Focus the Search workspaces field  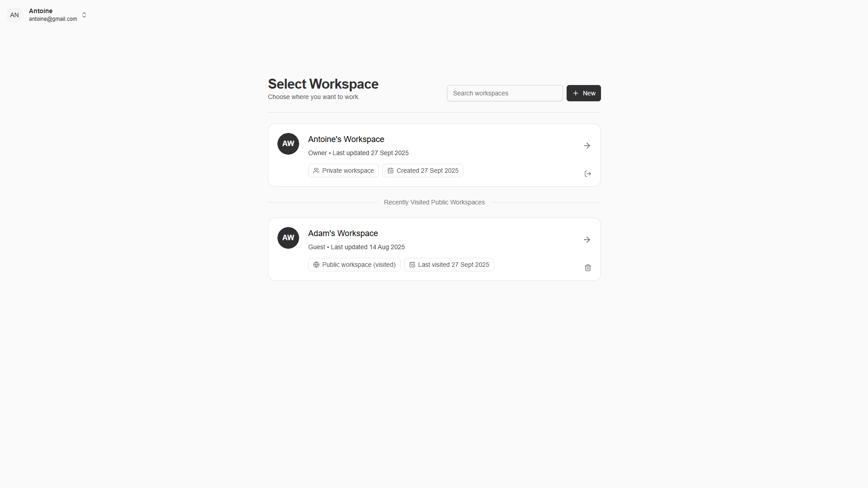pos(505,93)
